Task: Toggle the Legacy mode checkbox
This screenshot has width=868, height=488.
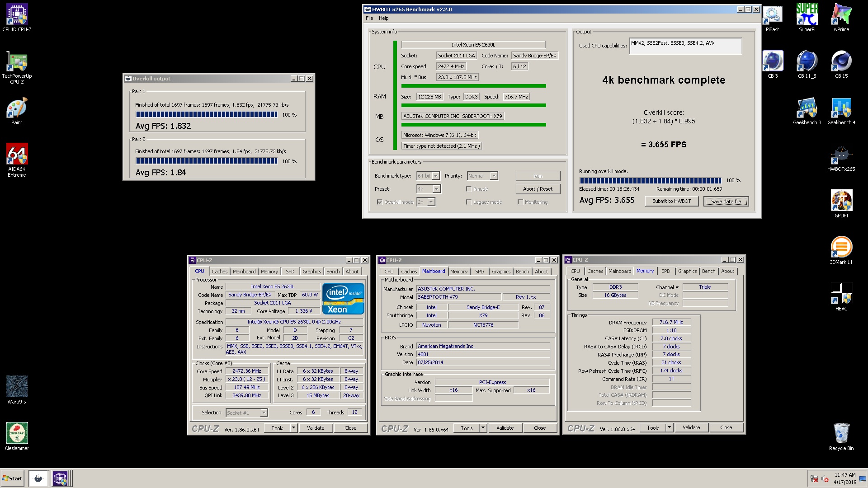Action: point(469,202)
